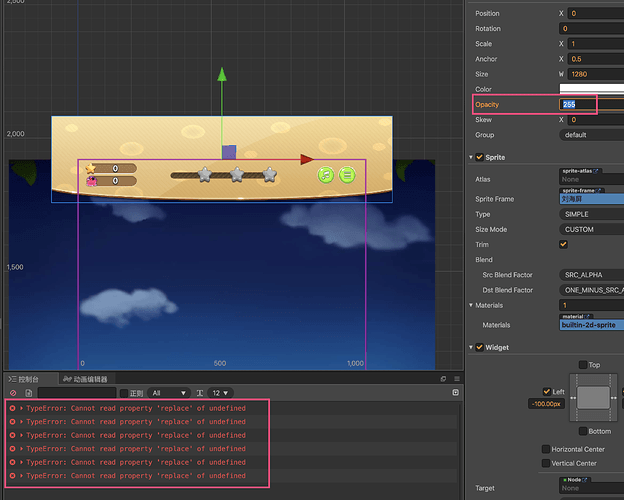Grab the red X-axis gizmo arrow head
Image resolution: width=624 pixels, height=500 pixels.
pos(307,159)
